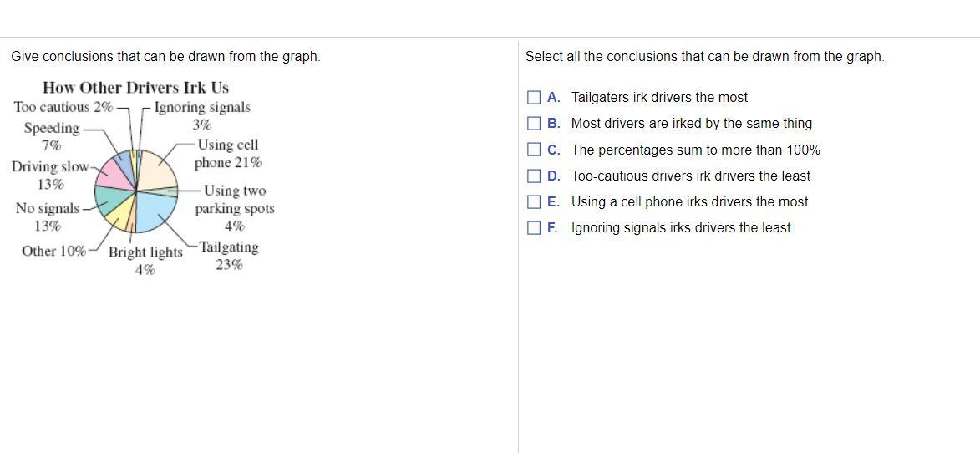
Task: Click the Give conclusions question text
Action: click(x=165, y=56)
